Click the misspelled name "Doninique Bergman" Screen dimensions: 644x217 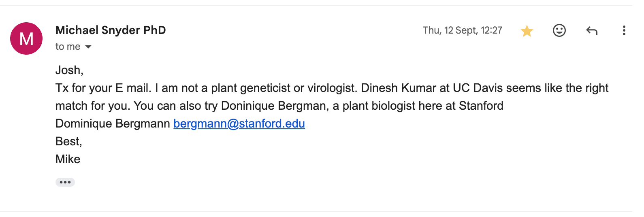coord(274,106)
